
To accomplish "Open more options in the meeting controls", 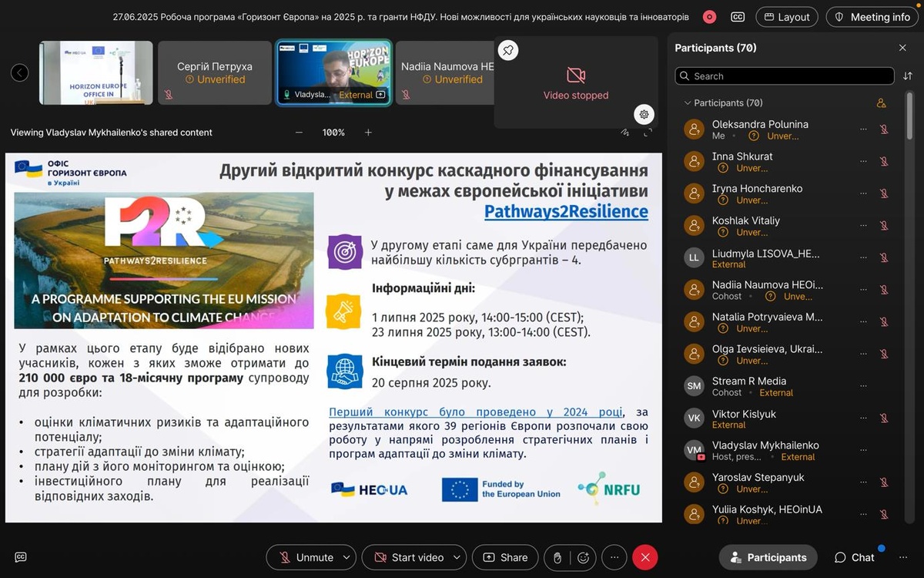I will [x=614, y=557].
